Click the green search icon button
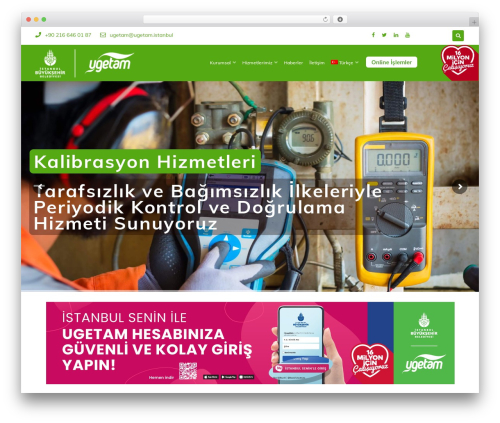 [x=458, y=35]
